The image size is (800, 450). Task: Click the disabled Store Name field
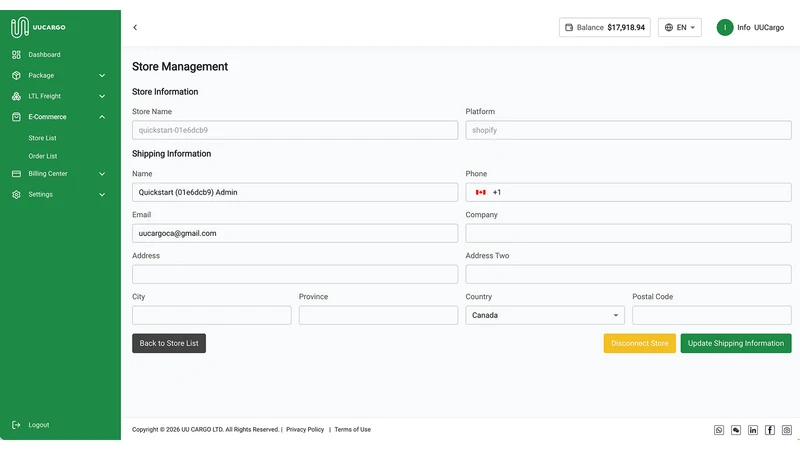[295, 130]
